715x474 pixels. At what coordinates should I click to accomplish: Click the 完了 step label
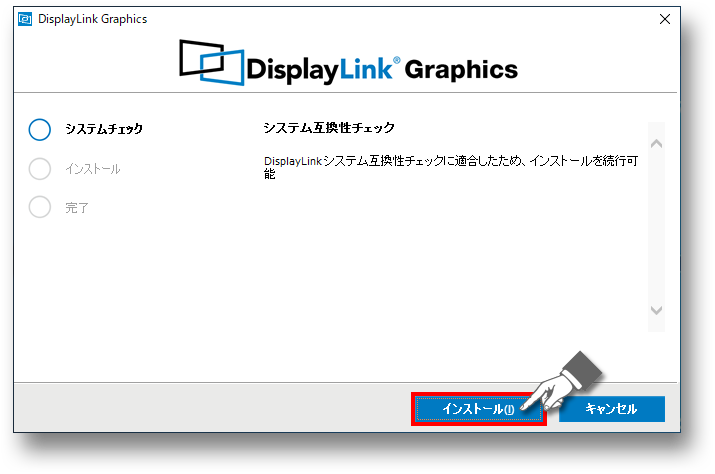tap(77, 208)
